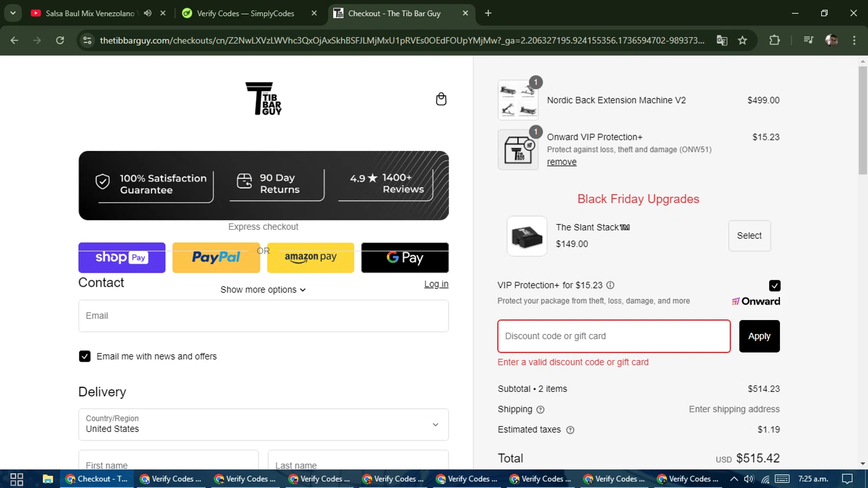The width and height of the screenshot is (868, 488).
Task: Pay with Shop Pay
Action: pos(122,258)
